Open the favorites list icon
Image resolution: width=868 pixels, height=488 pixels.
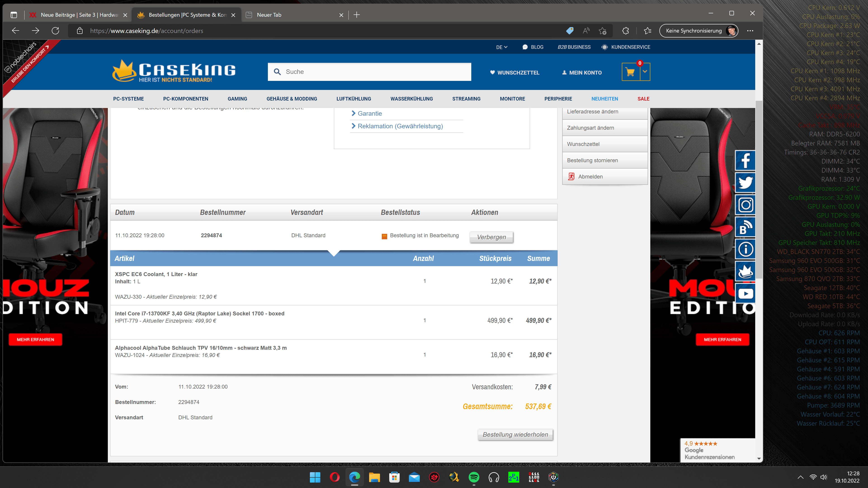pyautogui.click(x=647, y=31)
